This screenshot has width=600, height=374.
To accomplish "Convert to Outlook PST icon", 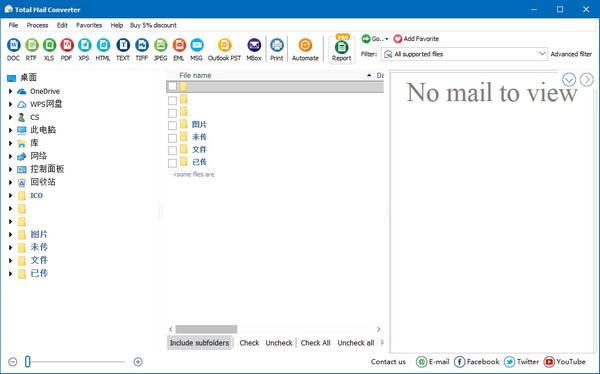I will pos(225,45).
